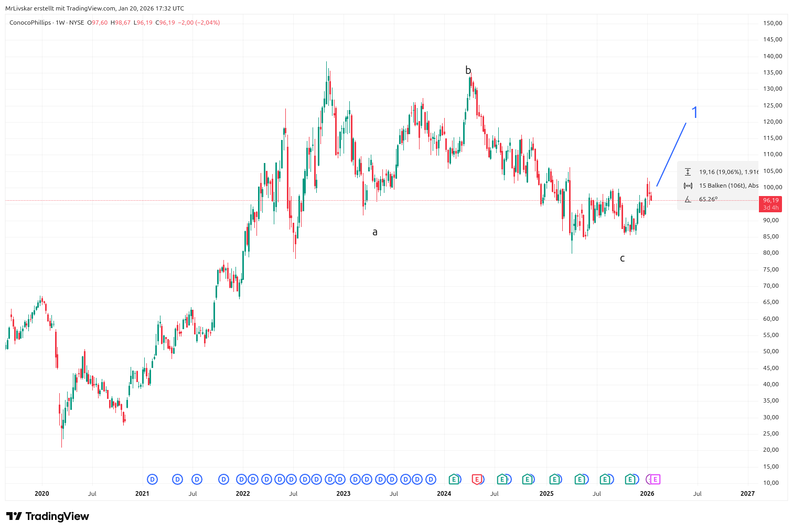Select the wave label "c" below the lows

pyautogui.click(x=622, y=258)
